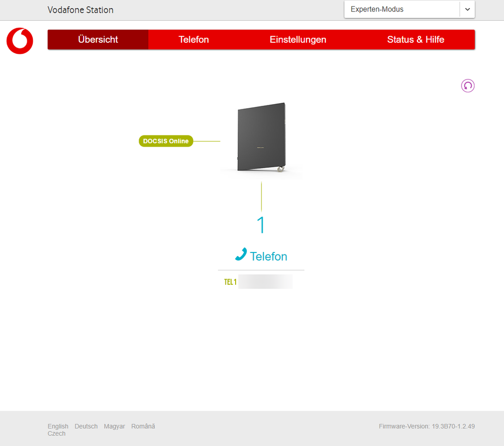The width and height of the screenshot is (504, 446).
Task: Click the Telefon heading link
Action: [x=268, y=256]
